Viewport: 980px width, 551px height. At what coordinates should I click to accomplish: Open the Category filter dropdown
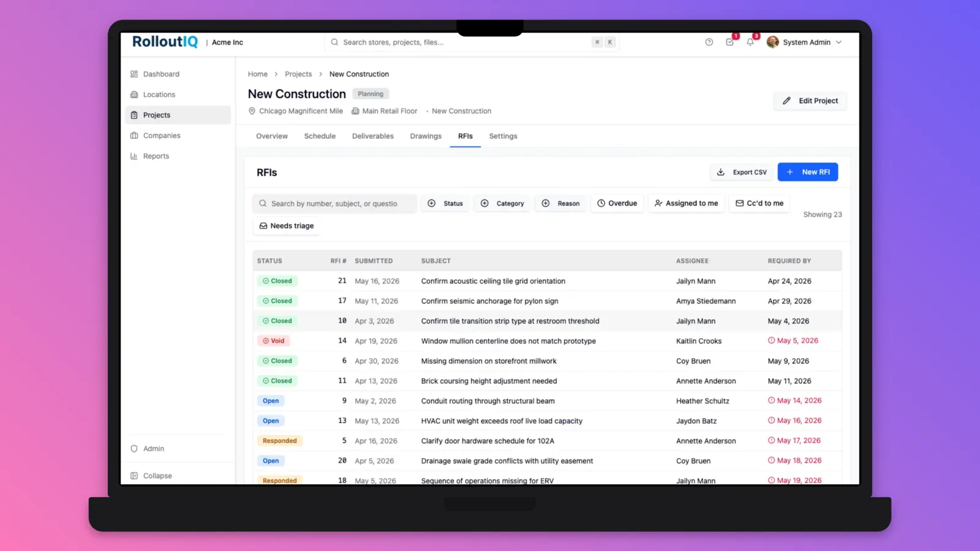pyautogui.click(x=502, y=203)
